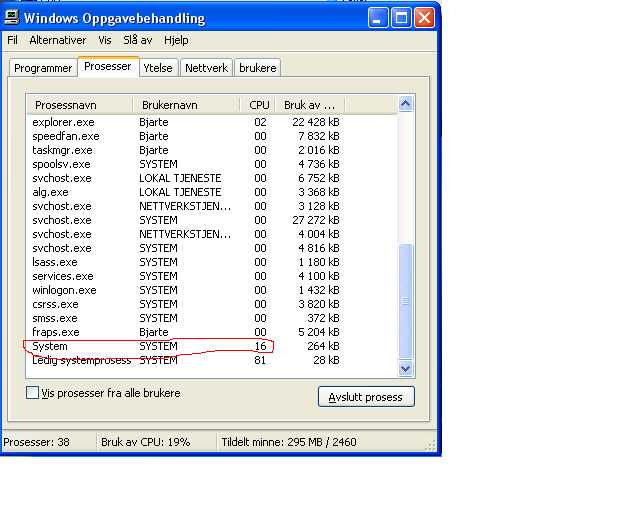Maximize the Windows Oppgavebehandling window

click(x=401, y=18)
